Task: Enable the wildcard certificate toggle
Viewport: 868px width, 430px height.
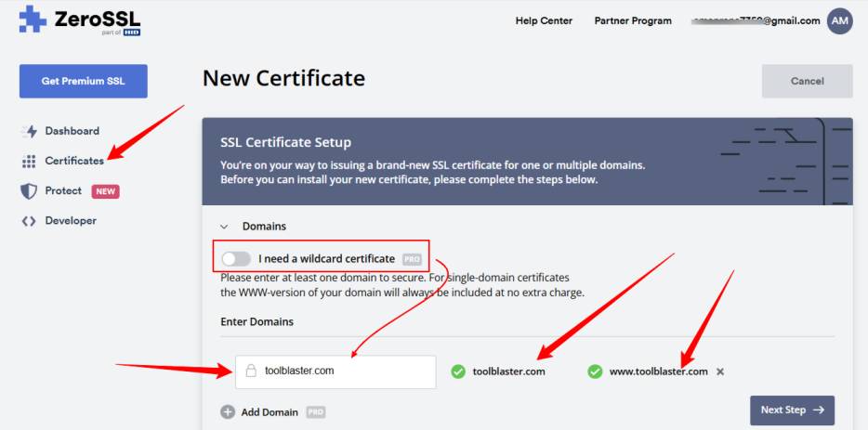Action: (236, 259)
